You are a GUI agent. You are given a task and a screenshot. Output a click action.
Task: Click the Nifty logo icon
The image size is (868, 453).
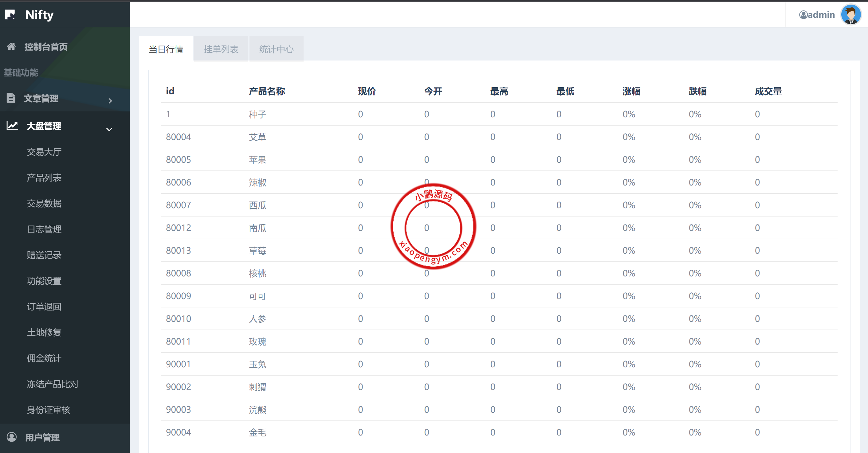(10, 14)
